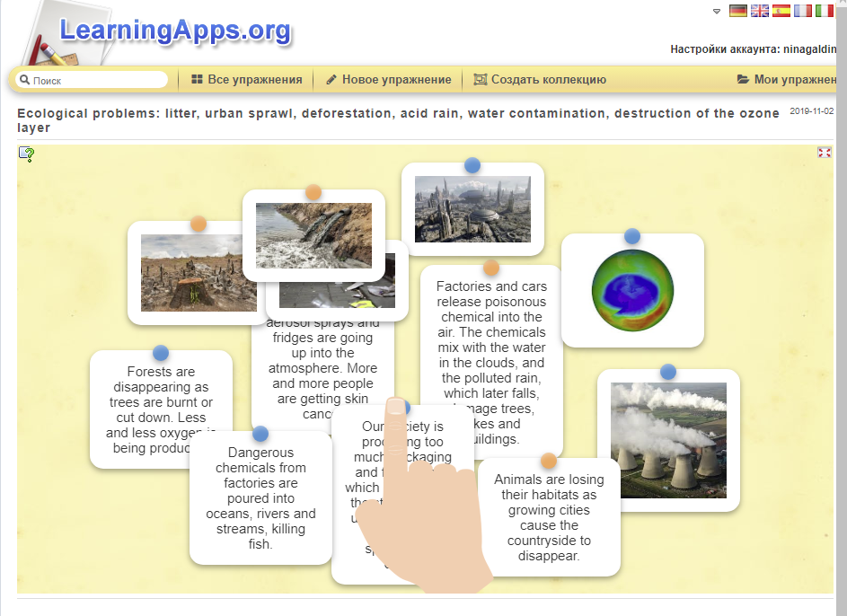Click the Создать коллекцию frame icon

click(x=481, y=79)
